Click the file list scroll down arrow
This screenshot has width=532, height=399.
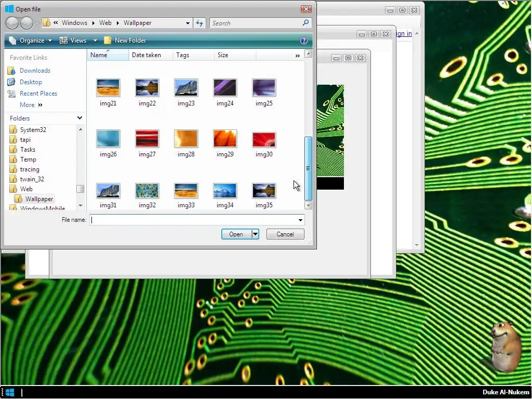(x=308, y=205)
